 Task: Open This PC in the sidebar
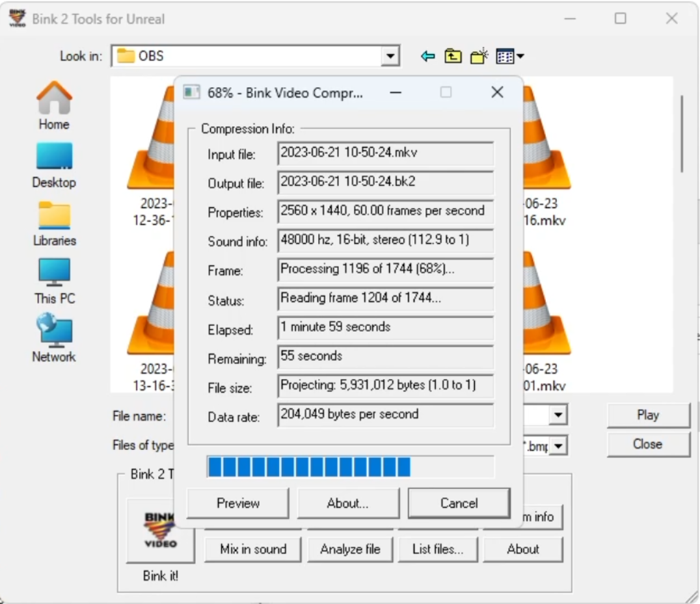[54, 274]
